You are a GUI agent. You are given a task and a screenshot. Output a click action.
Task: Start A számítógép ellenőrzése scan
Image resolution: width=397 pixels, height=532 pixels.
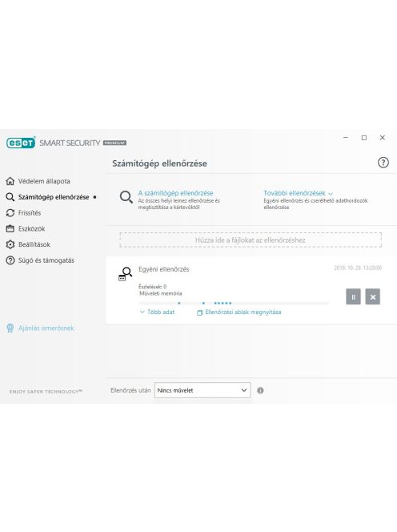click(x=175, y=193)
